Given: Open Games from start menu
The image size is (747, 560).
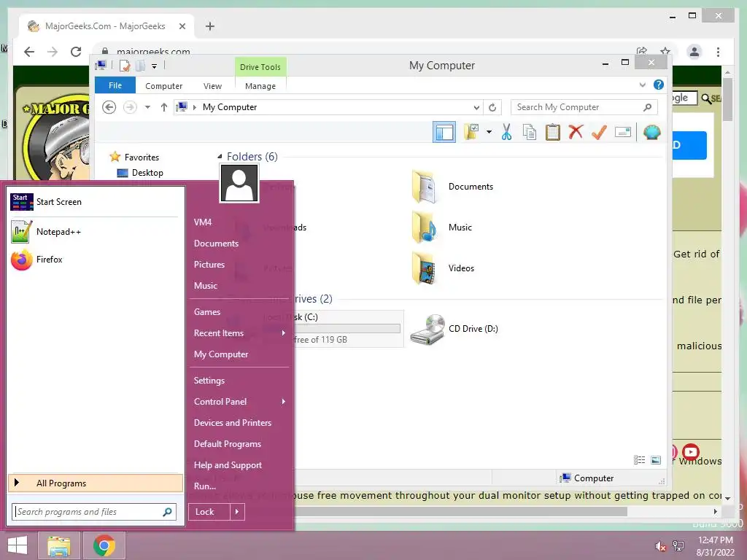Looking at the screenshot, I should (206, 312).
